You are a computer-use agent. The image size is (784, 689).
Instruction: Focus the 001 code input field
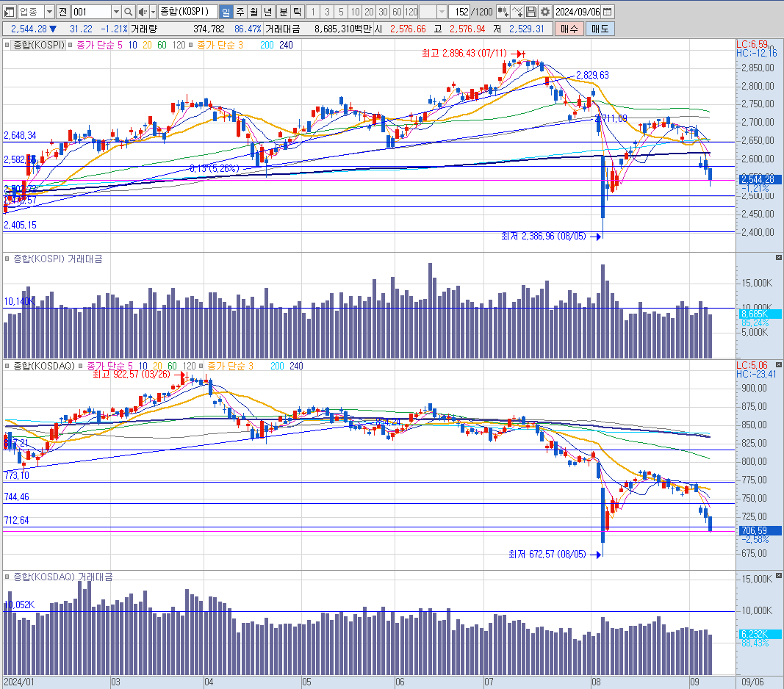[91, 12]
